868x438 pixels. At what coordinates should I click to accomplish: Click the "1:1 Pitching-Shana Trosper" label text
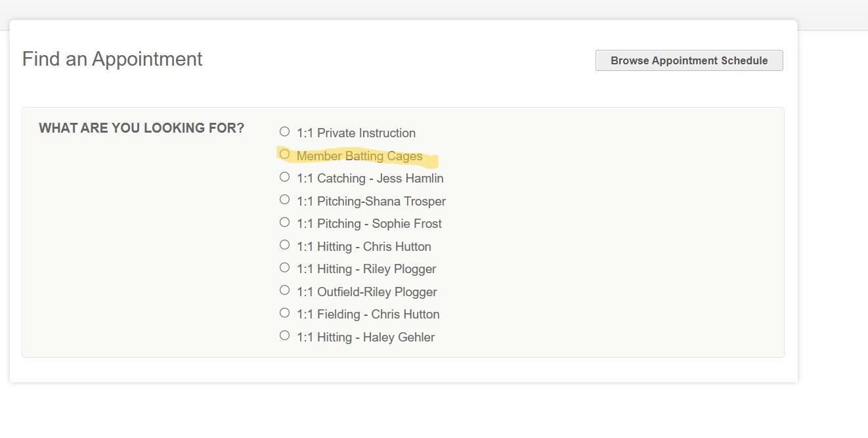[371, 202]
